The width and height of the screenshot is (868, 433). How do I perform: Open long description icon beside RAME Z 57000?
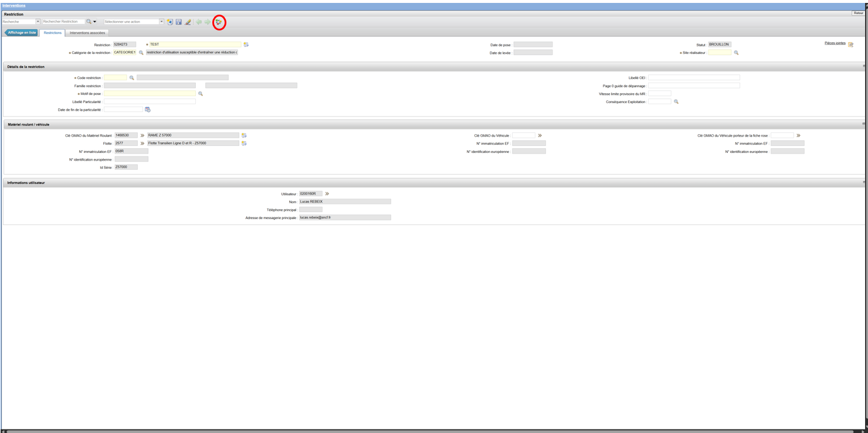(244, 135)
